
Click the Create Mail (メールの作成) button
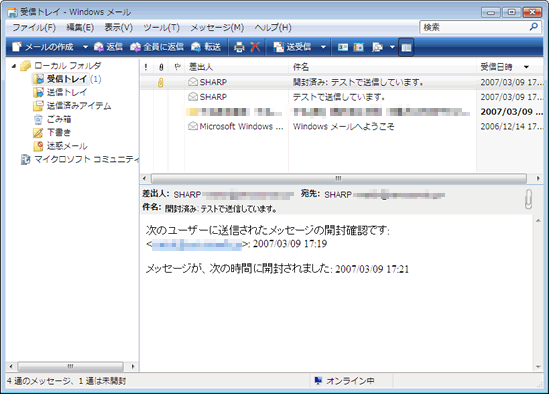[42, 47]
